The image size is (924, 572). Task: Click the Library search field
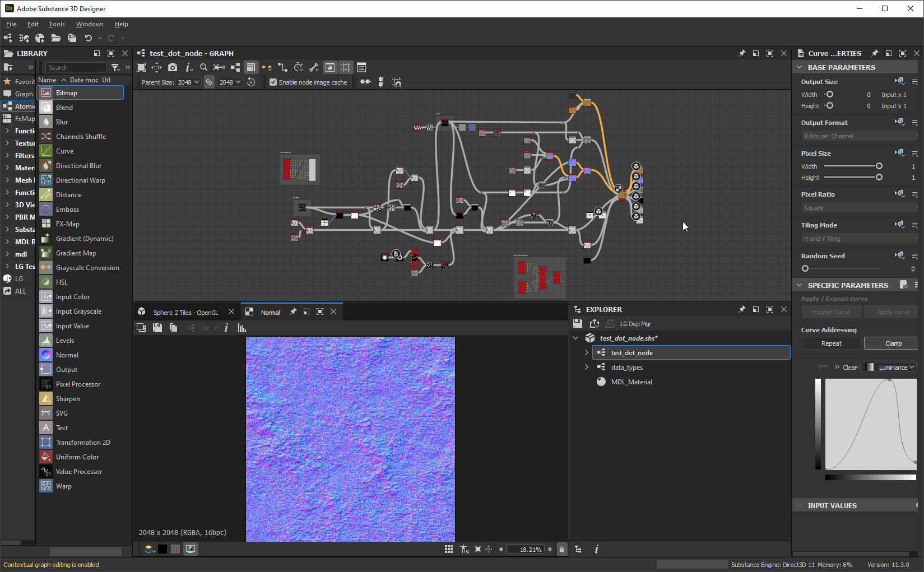point(76,68)
